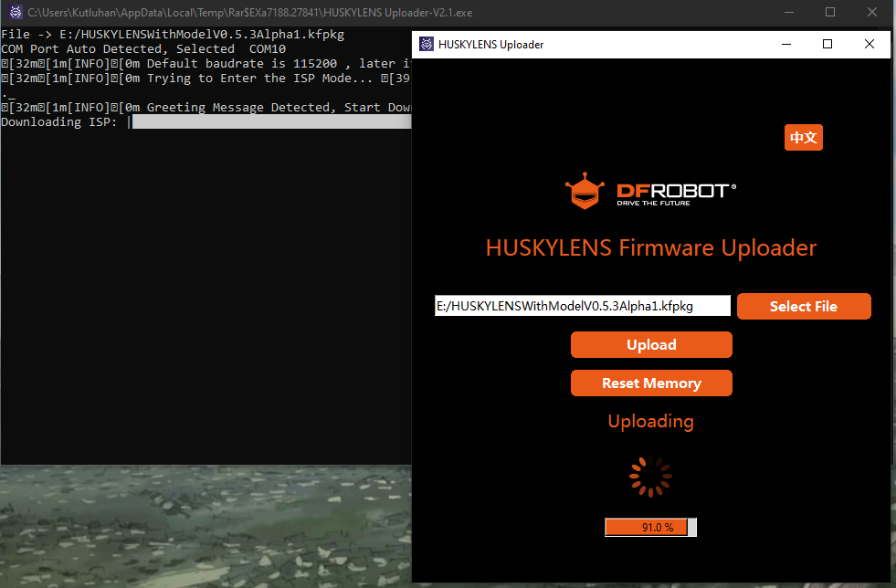
Task: Minimize the console window
Action: coord(789,12)
